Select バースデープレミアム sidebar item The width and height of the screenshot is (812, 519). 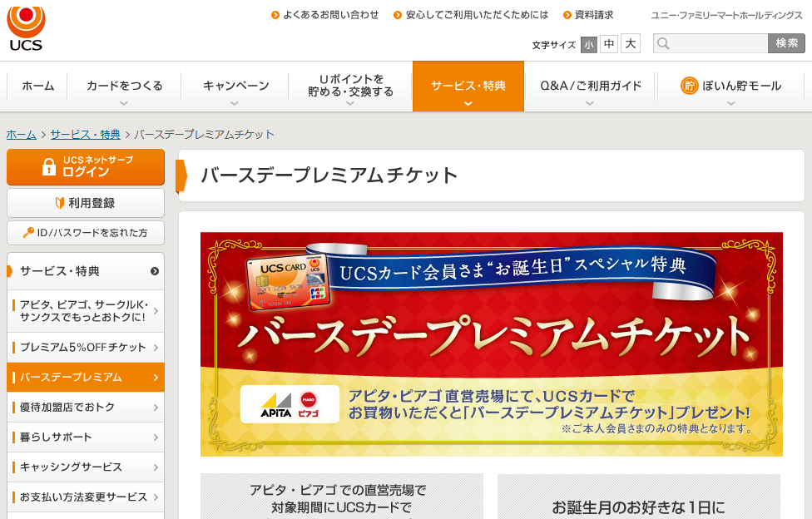point(86,378)
